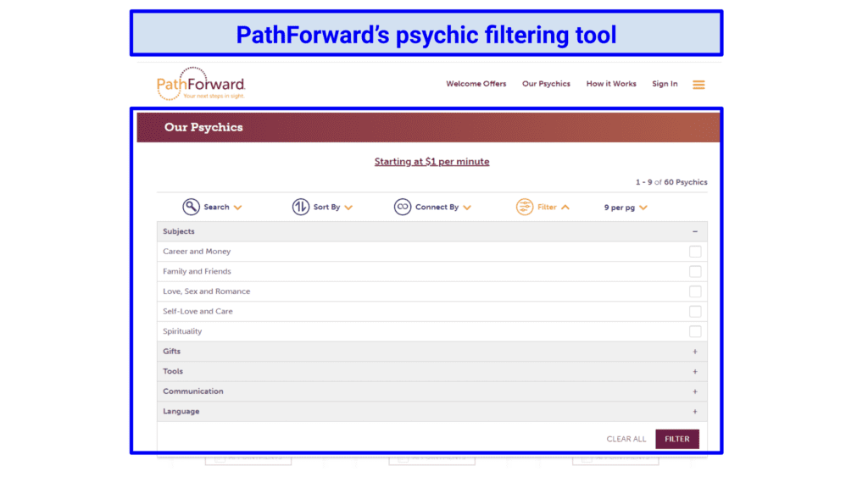This screenshot has height=488, width=868.
Task: Check the Career and Money checkbox
Action: [x=695, y=252]
